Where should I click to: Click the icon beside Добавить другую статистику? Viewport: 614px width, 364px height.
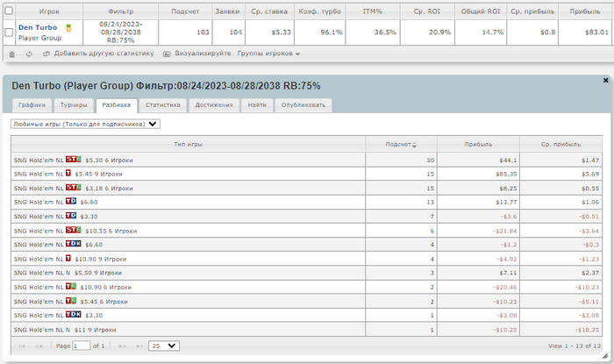(46, 54)
